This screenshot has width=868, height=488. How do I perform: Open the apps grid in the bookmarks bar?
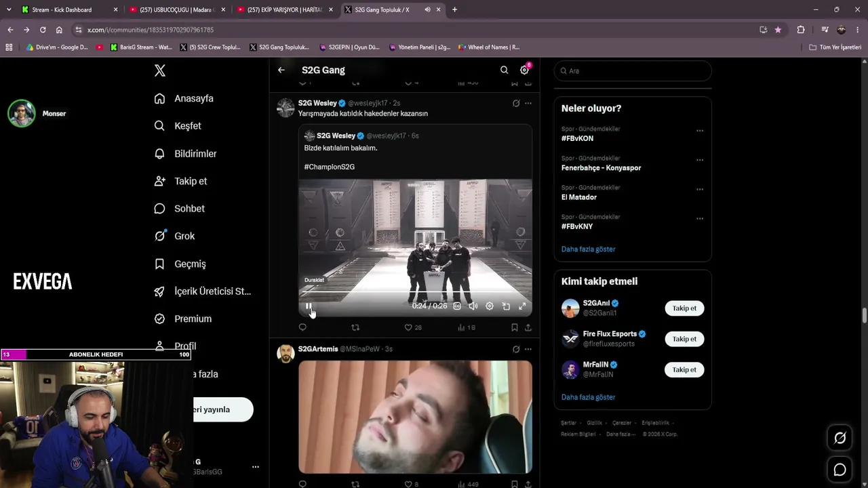[x=9, y=47]
